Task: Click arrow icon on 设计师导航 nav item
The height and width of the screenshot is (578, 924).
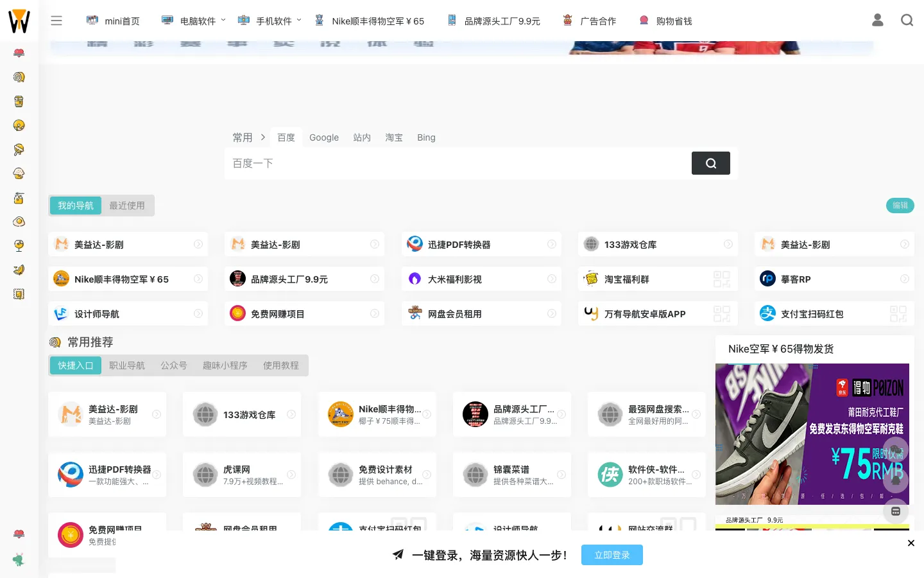Action: (198, 313)
